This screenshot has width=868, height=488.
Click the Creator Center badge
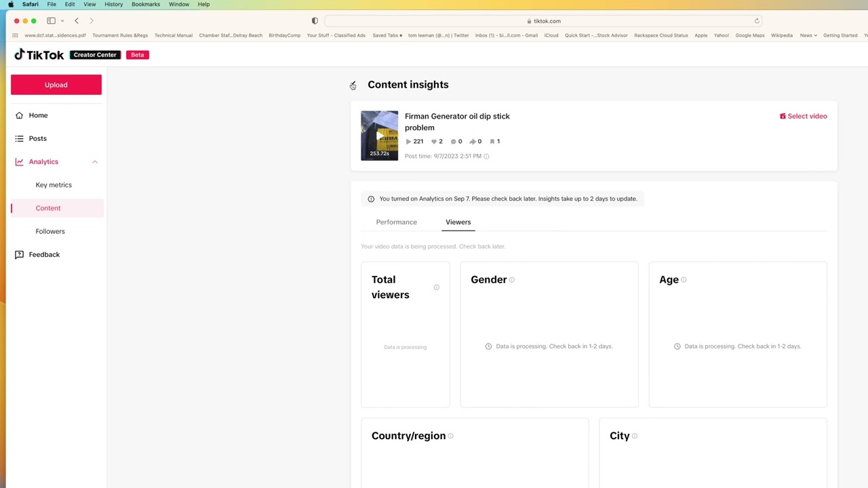point(95,55)
